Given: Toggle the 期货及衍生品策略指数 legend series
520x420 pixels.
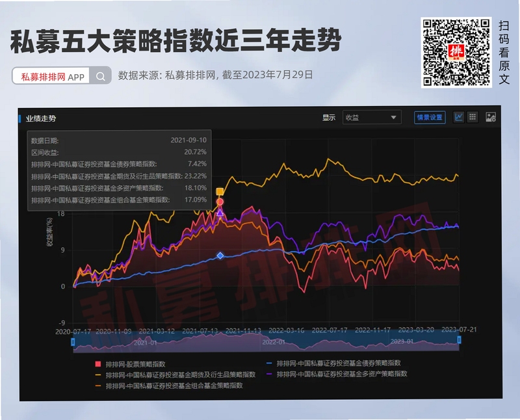Looking at the screenshot, I should coord(175,375).
